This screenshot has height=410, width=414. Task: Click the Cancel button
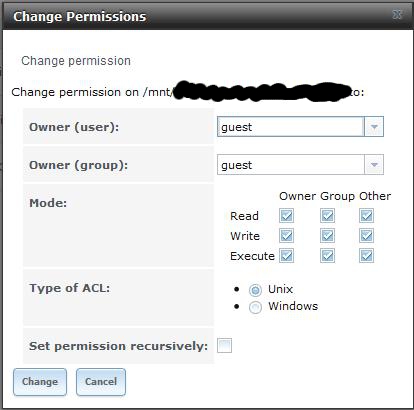tap(101, 382)
